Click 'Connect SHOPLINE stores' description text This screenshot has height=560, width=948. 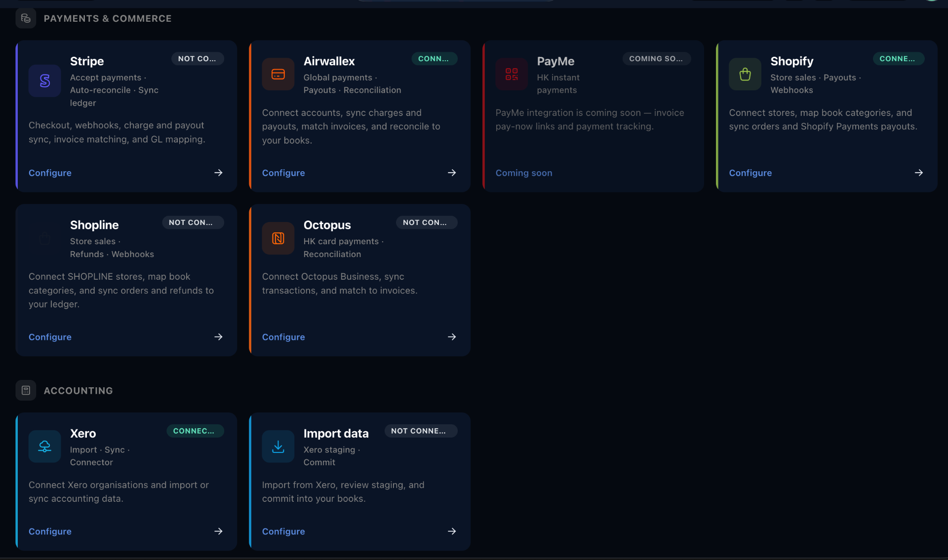coord(121,291)
